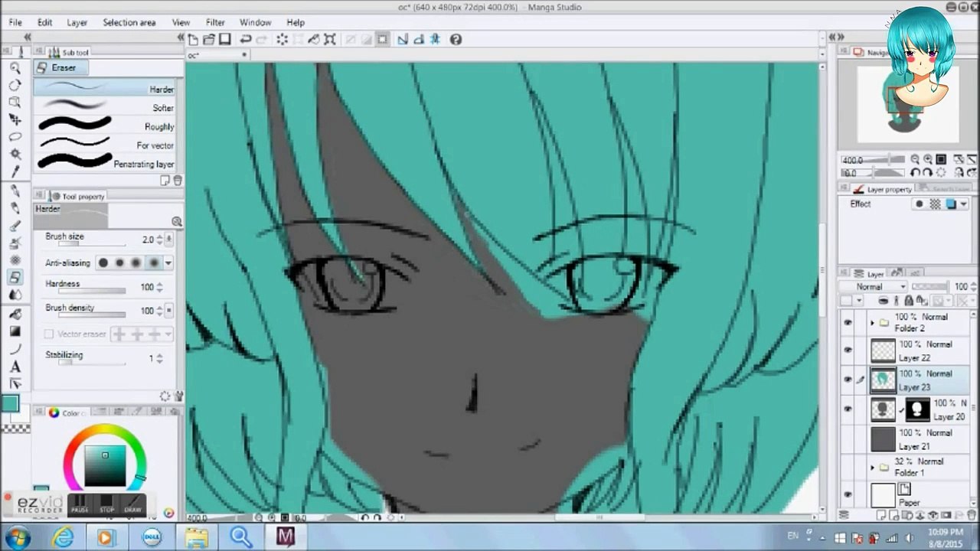Open the Filter menu

[x=216, y=22]
